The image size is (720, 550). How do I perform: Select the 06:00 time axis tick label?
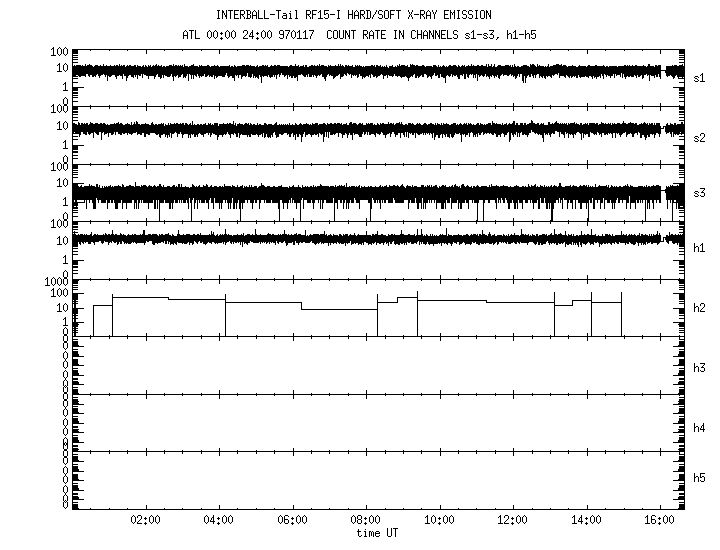point(292,520)
